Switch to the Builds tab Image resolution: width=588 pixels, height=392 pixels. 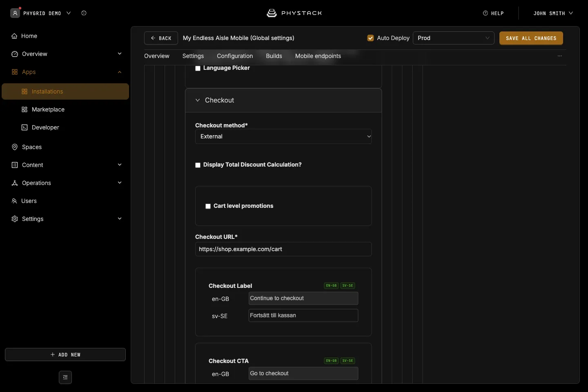274,56
